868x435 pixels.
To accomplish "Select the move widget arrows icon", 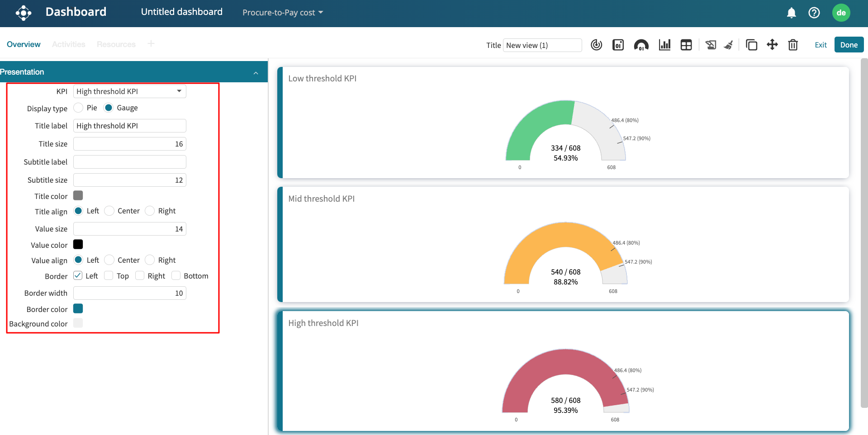I will click(772, 45).
